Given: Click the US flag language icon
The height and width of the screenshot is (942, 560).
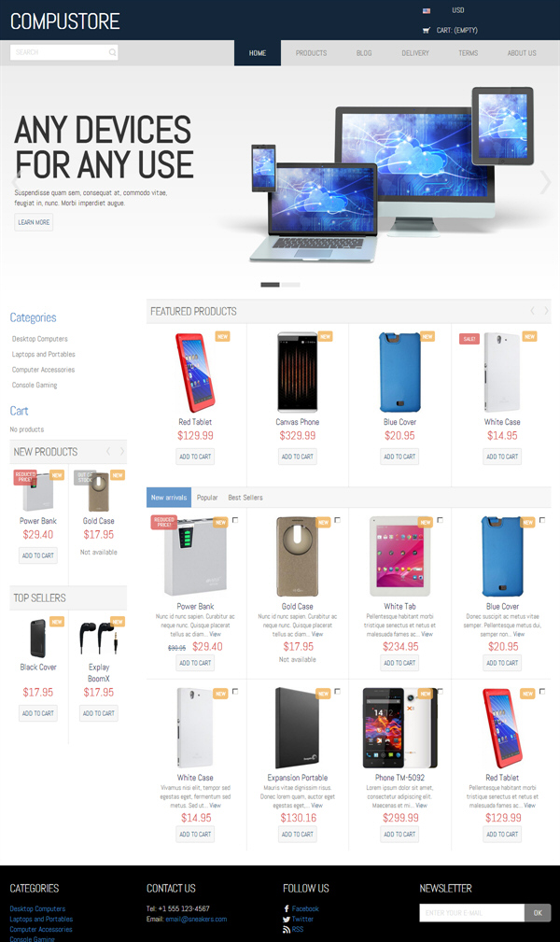Looking at the screenshot, I should pyautogui.click(x=426, y=11).
